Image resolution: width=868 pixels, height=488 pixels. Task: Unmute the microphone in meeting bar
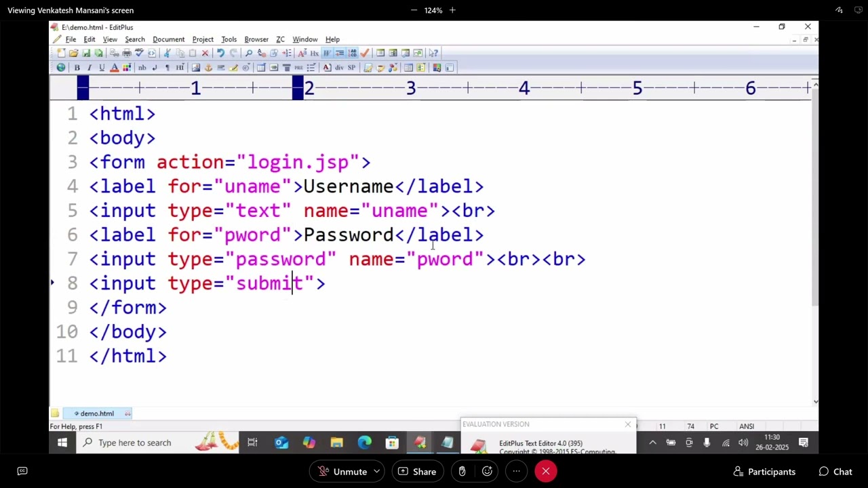(342, 472)
